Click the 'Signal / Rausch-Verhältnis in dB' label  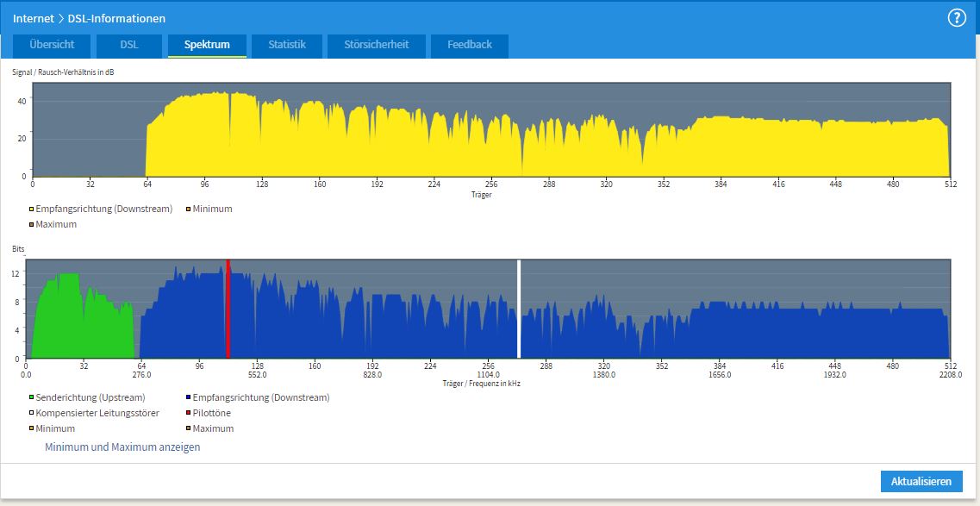[63, 72]
